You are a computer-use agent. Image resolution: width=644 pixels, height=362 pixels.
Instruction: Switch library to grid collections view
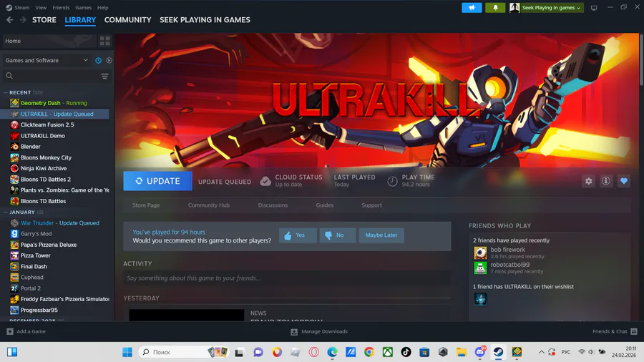pos(104,41)
